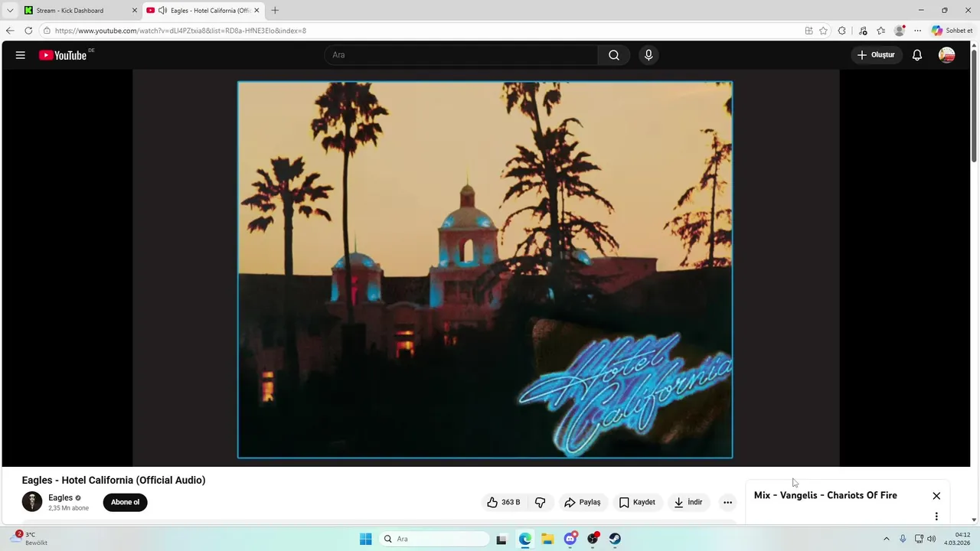Open the Mix playlist three-dot menu
Image resolution: width=980 pixels, height=551 pixels.
936,517
